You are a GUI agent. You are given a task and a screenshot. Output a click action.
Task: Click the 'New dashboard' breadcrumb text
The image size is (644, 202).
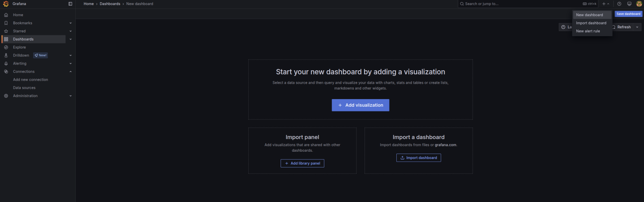click(x=140, y=4)
